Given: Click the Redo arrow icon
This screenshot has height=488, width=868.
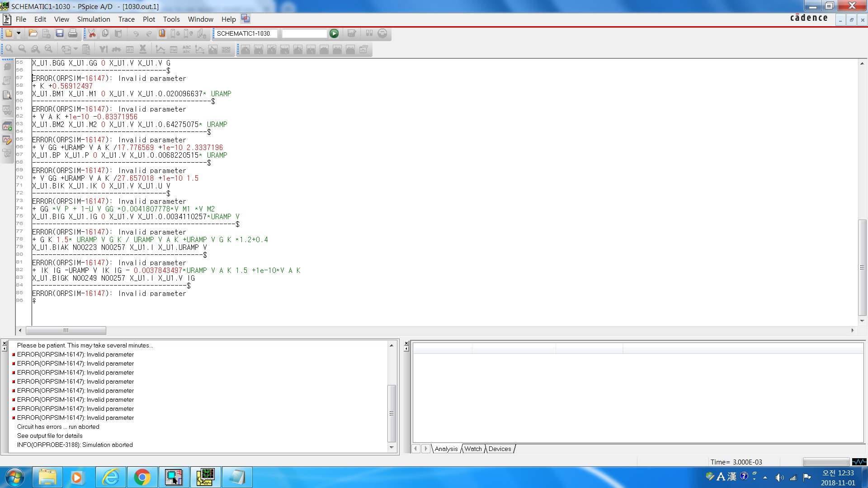Looking at the screenshot, I should pyautogui.click(x=149, y=33).
